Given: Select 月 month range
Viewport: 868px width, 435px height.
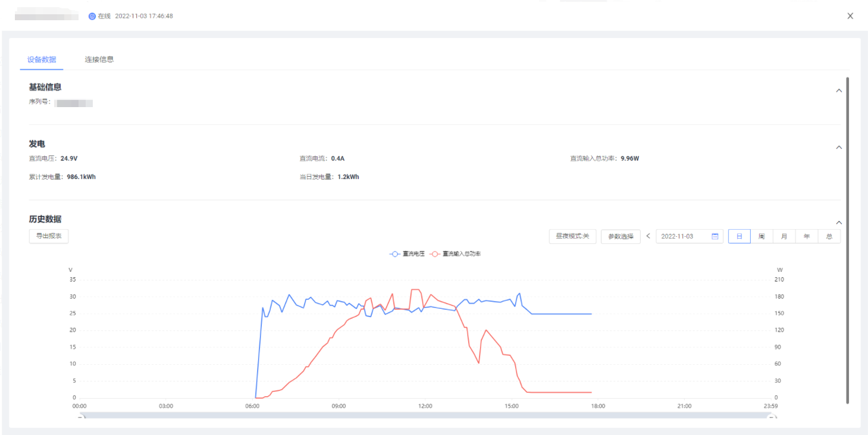Looking at the screenshot, I should click(784, 236).
